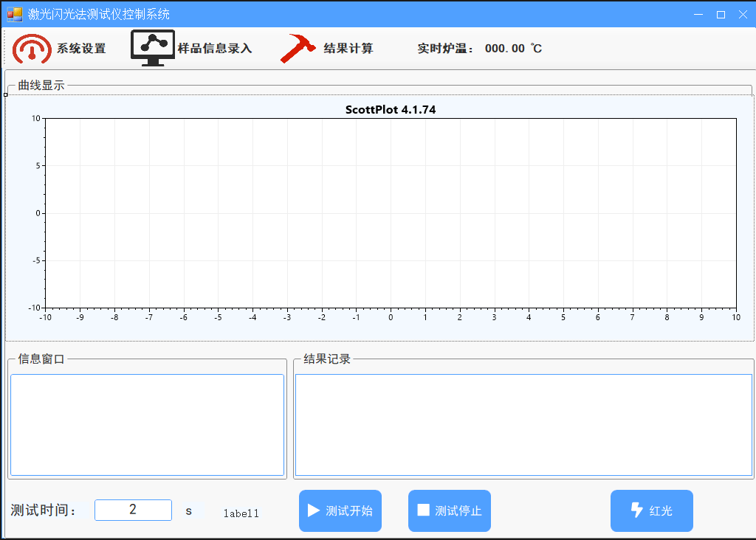Focus the 测试时间 input box
Image resolution: width=756 pixels, height=540 pixels.
(133, 510)
